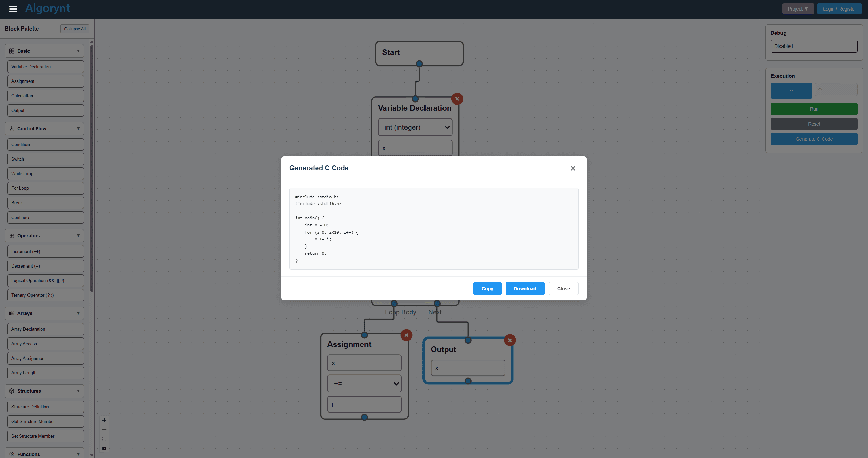Delete the Output block with red X
Viewport: 868px width, 458px height.
click(510, 340)
